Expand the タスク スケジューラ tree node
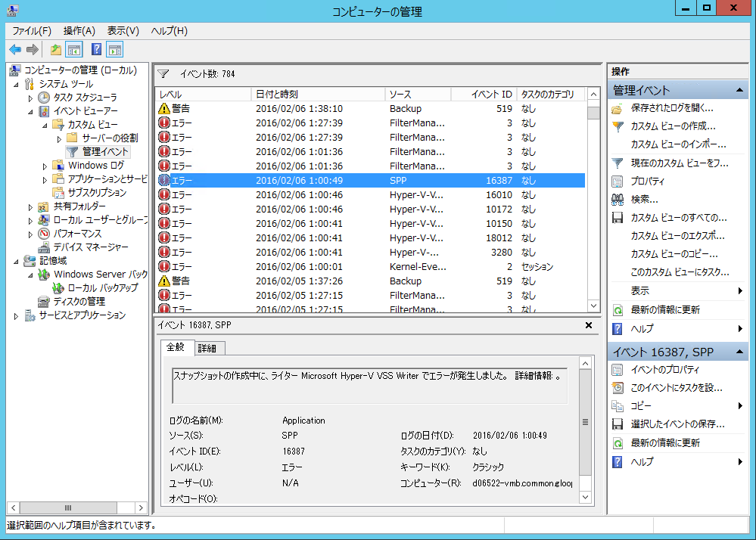Image resolution: width=756 pixels, height=540 pixels. point(30,98)
